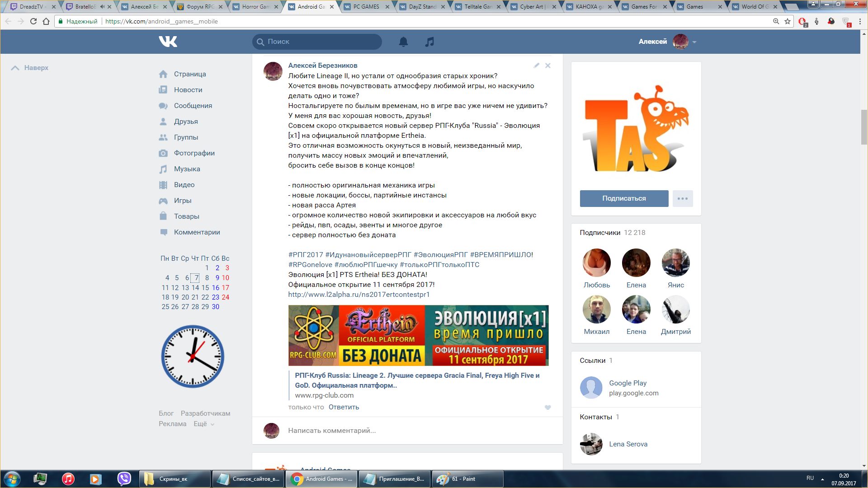868x488 pixels.
Task: Open Алексей Березников author name link
Action: coord(323,66)
